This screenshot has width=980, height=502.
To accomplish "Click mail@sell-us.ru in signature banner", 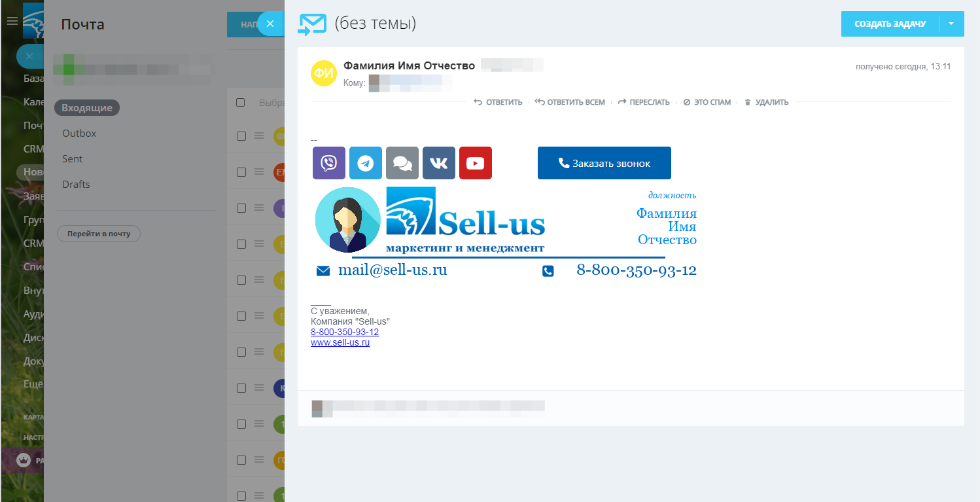I will click(393, 270).
